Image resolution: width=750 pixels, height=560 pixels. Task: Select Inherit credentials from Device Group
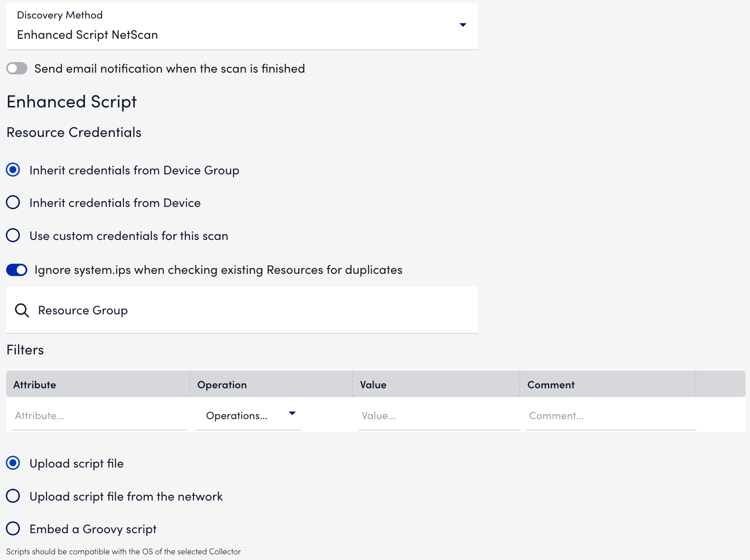[x=13, y=169]
